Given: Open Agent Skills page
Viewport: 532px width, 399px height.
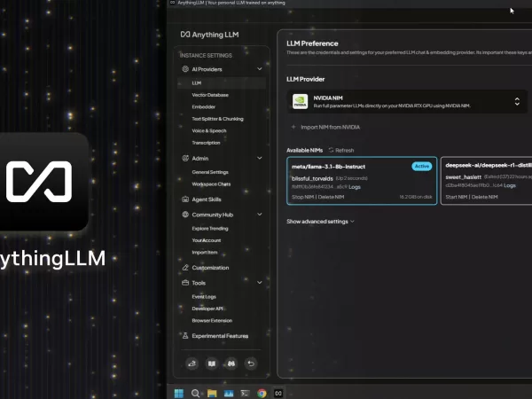Looking at the screenshot, I should (x=207, y=199).
